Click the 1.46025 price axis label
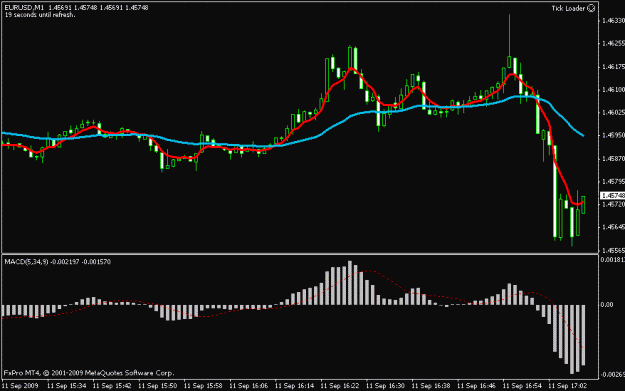Image resolution: width=625 pixels, height=391 pixels. [x=613, y=112]
